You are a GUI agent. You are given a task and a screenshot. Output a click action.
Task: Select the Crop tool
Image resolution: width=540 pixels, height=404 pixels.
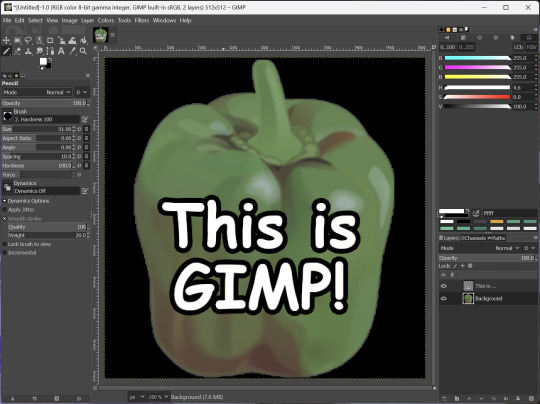pos(50,40)
